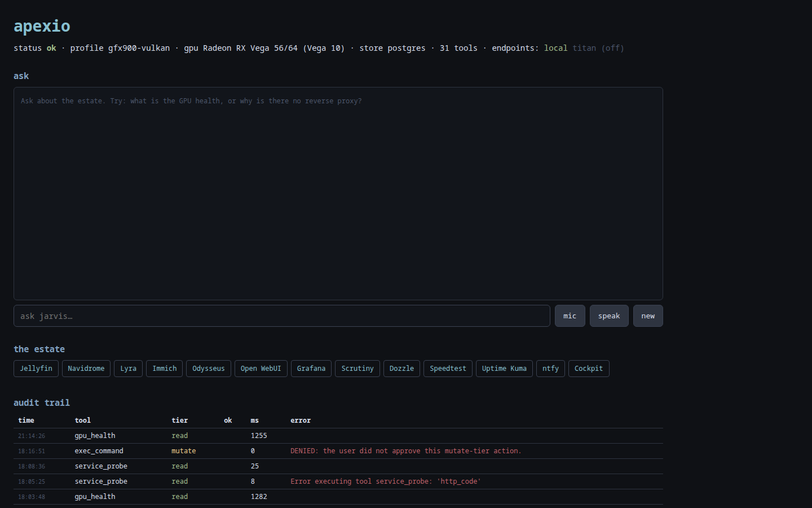Open the Dozzle service link
Viewport: 812px width, 508px height.
tap(401, 369)
